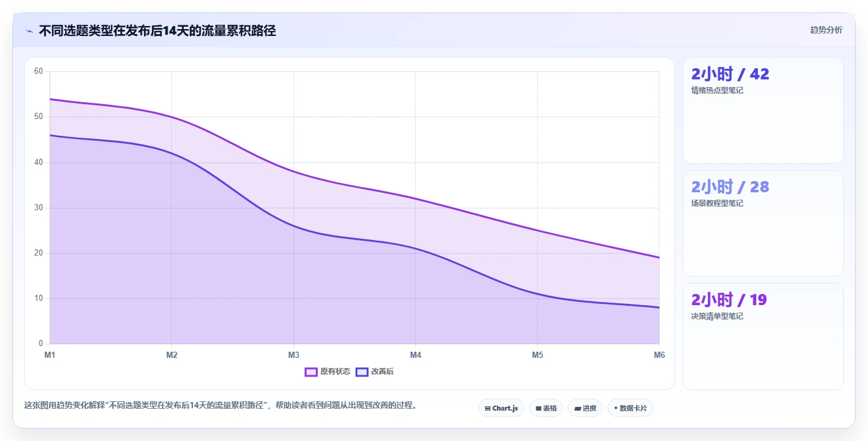Click the chart title 不同选题类型在发布后14天的流量累积路径
Image resolution: width=868 pixels, height=441 pixels.
coord(158,30)
